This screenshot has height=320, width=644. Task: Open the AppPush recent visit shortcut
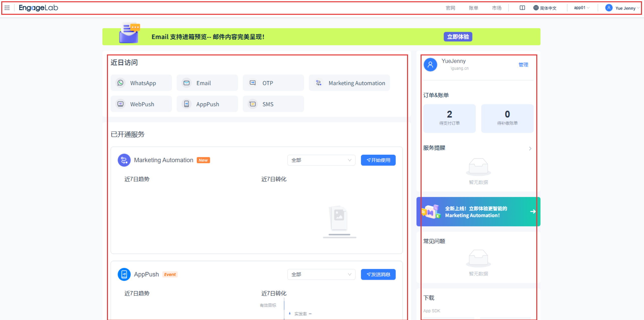[x=207, y=104]
